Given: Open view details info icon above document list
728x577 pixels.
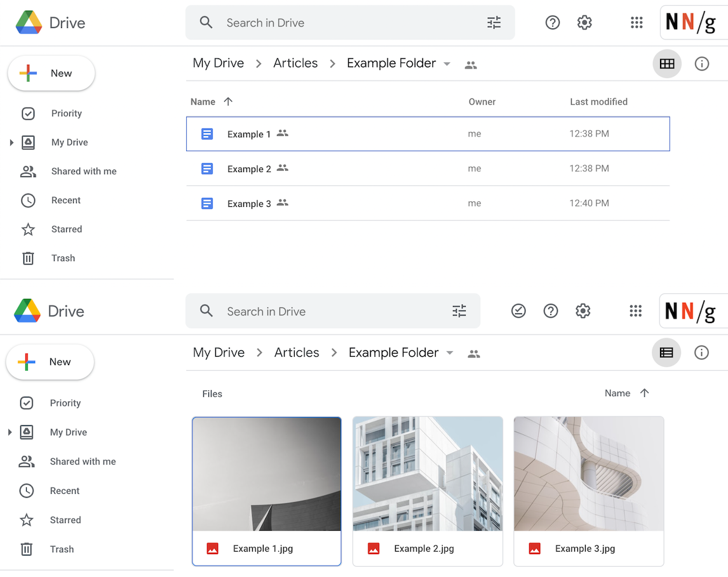Looking at the screenshot, I should click(701, 64).
